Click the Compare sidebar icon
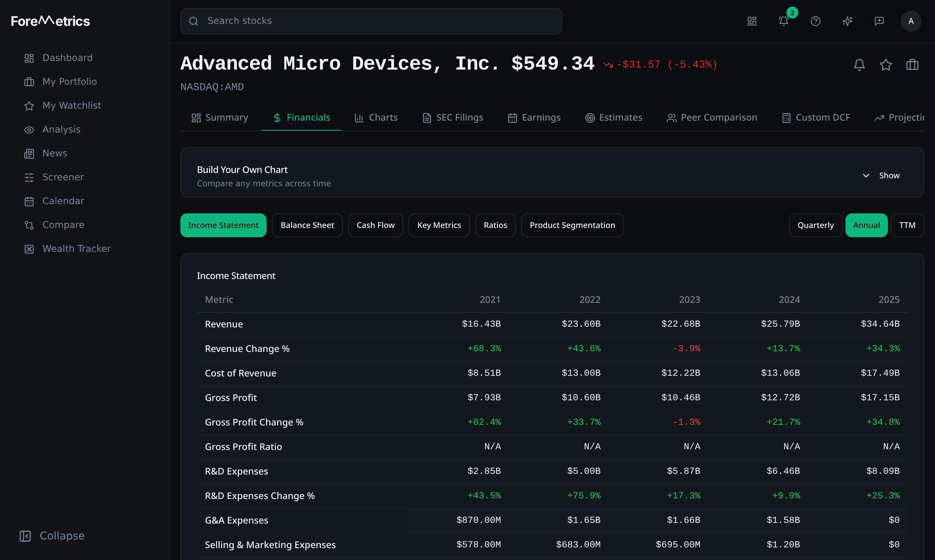Screen dimensions: 935x560 (x=29, y=225)
